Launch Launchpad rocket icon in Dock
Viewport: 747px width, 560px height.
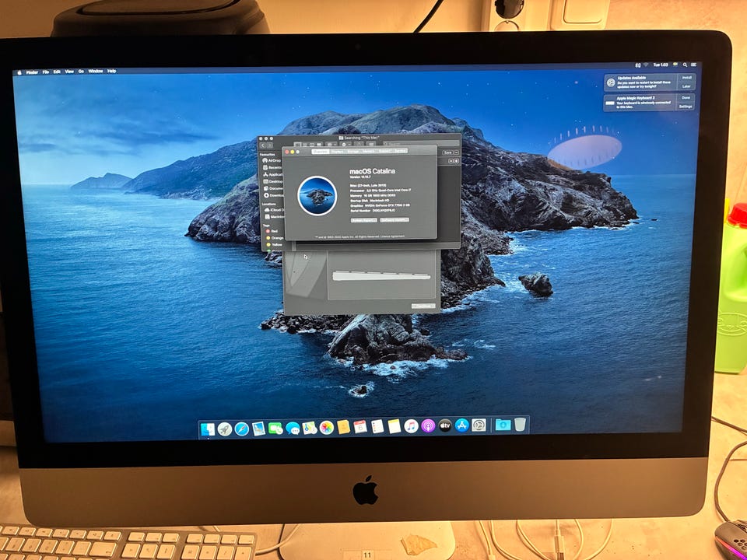tap(224, 429)
